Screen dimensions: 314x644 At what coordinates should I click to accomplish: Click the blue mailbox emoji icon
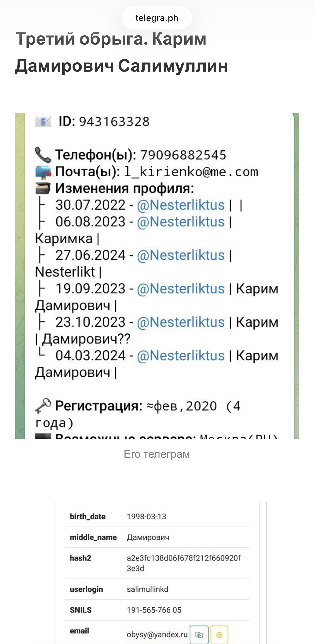tap(43, 172)
